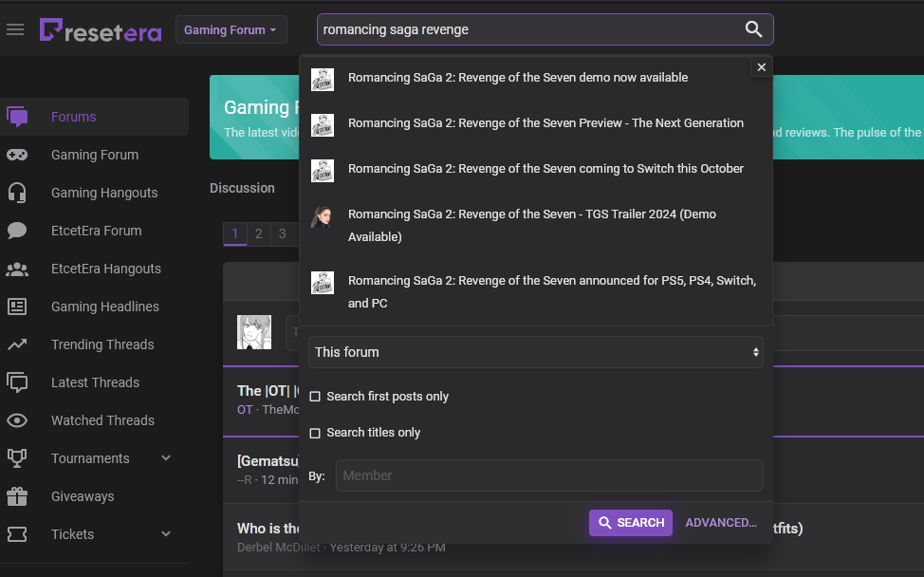Open avatar beside 'demo now available' result
This screenshot has height=577, width=924.
[323, 80]
